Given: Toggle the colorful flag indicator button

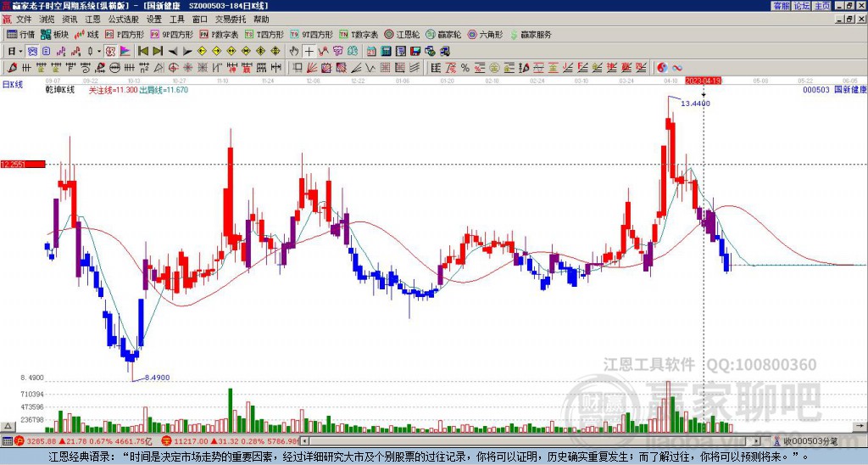Looking at the screenshot, I should [x=125, y=51].
